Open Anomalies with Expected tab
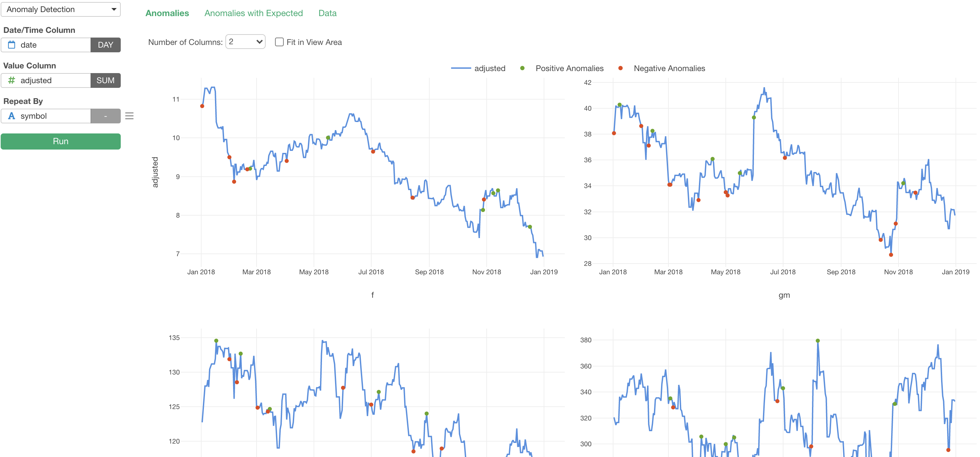This screenshot has height=457, width=980. pyautogui.click(x=253, y=13)
